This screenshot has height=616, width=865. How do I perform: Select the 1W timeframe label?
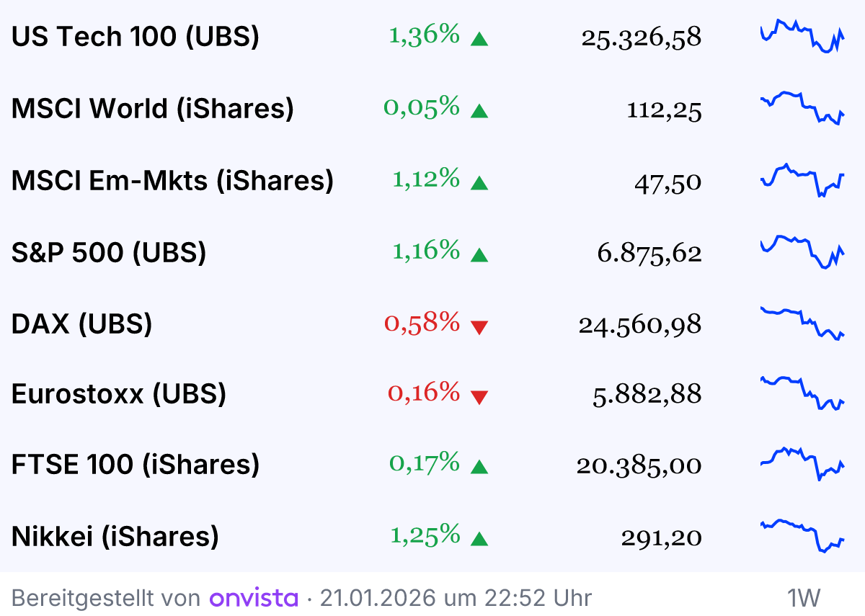click(x=804, y=598)
